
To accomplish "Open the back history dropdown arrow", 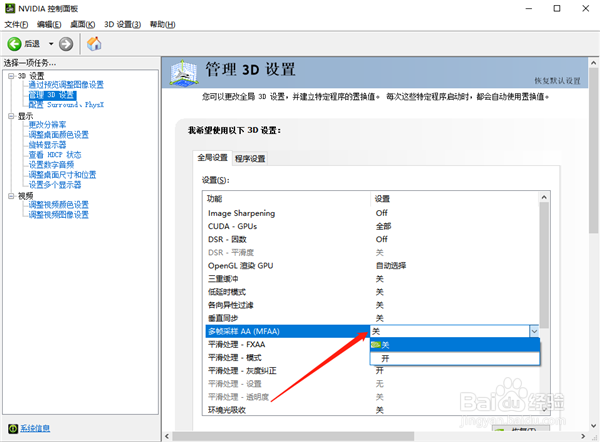I will [x=51, y=44].
